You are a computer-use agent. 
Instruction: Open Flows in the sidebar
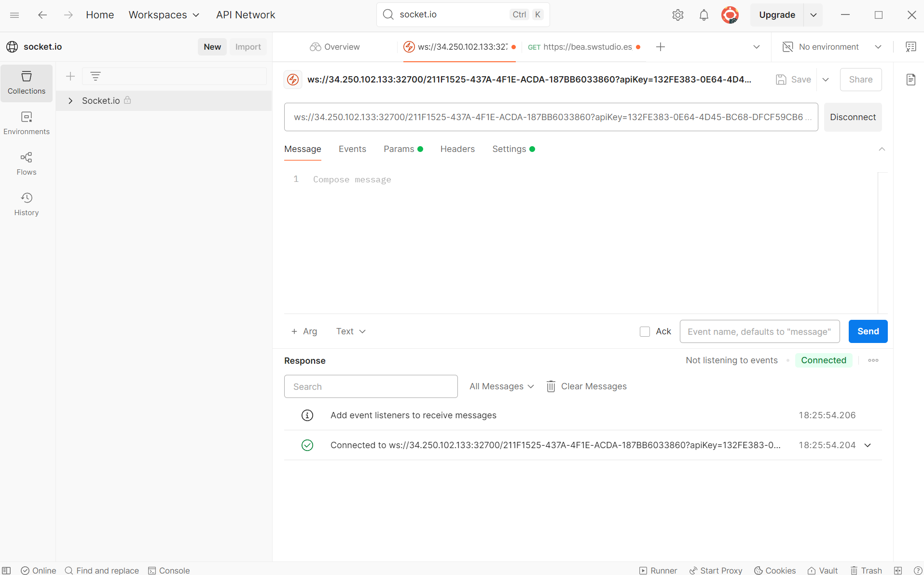(x=27, y=164)
